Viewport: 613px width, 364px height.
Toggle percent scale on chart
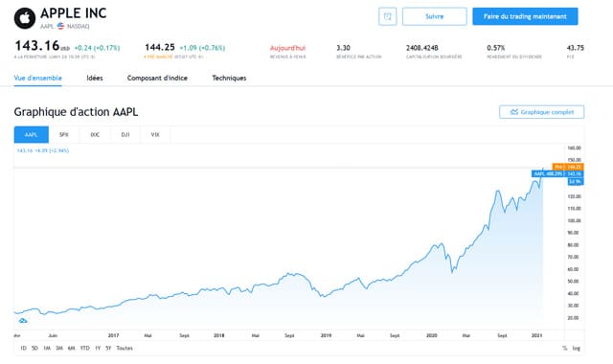pos(564,348)
